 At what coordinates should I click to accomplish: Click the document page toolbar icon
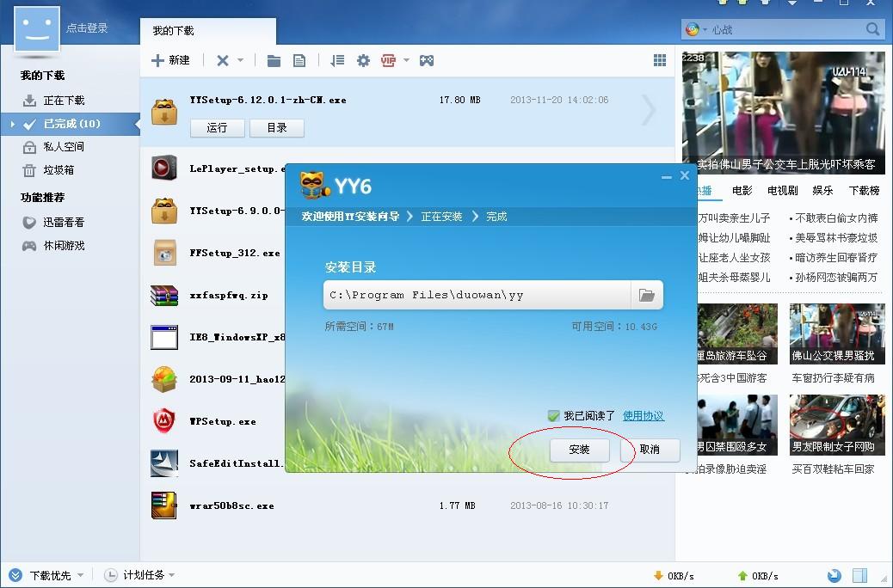299,60
